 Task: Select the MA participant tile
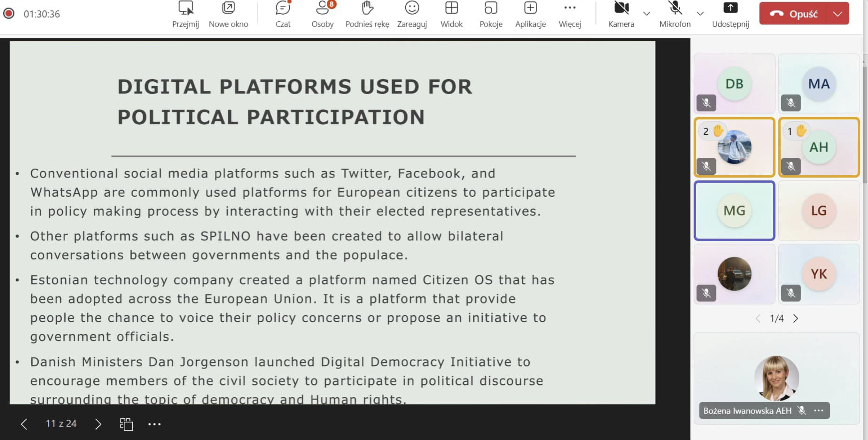[x=819, y=84]
